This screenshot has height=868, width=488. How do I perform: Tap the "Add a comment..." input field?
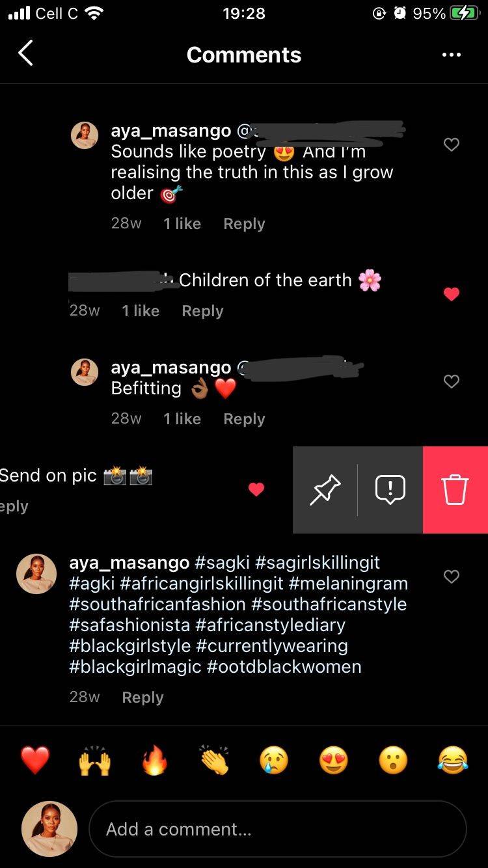click(277, 829)
